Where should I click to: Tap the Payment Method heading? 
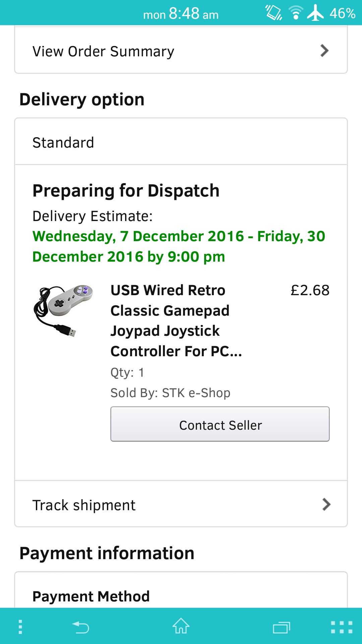91,596
